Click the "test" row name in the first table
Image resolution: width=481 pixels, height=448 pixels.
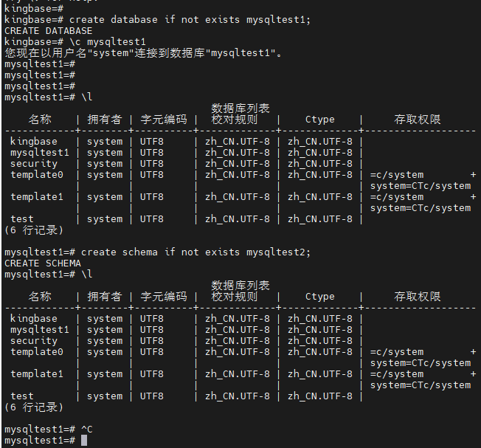[x=22, y=219]
